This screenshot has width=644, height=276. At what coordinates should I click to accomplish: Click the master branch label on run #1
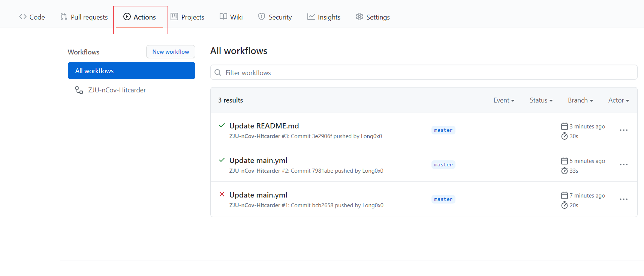pyautogui.click(x=443, y=199)
